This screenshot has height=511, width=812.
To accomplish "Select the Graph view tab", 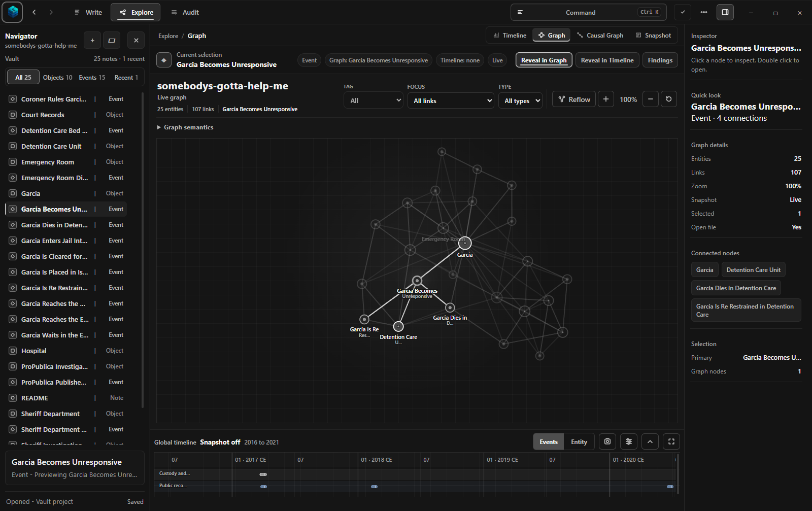I will (x=552, y=36).
